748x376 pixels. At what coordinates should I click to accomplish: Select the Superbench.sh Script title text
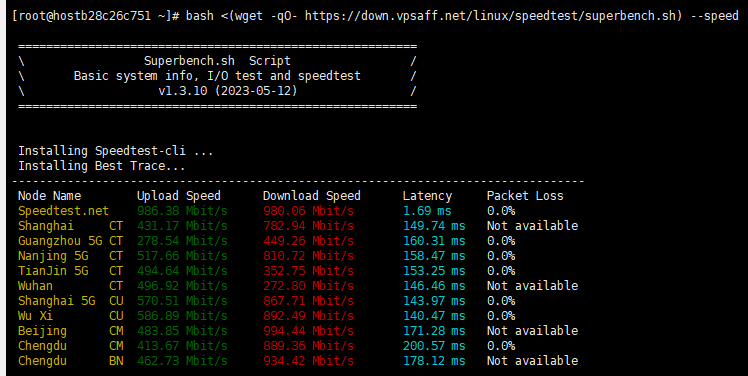[217, 61]
